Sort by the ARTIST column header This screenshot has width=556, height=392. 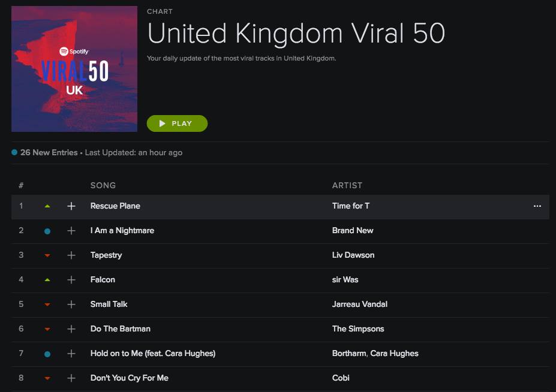tap(347, 185)
